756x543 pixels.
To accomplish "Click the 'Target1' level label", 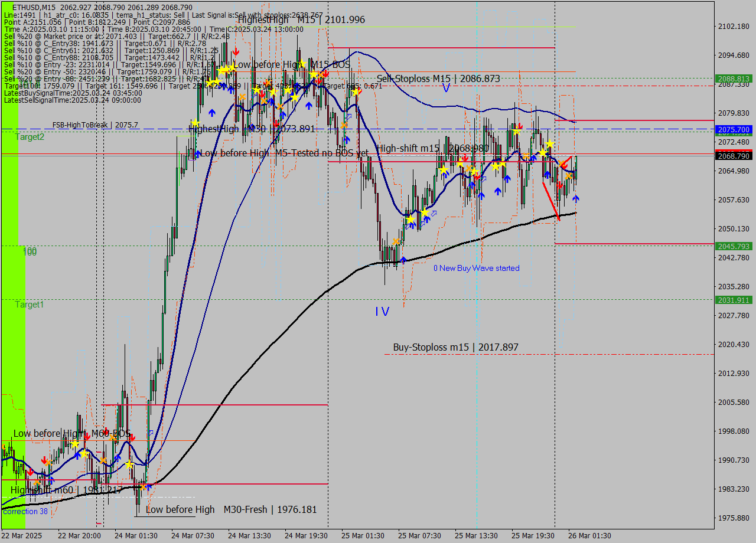I will tap(30, 305).
